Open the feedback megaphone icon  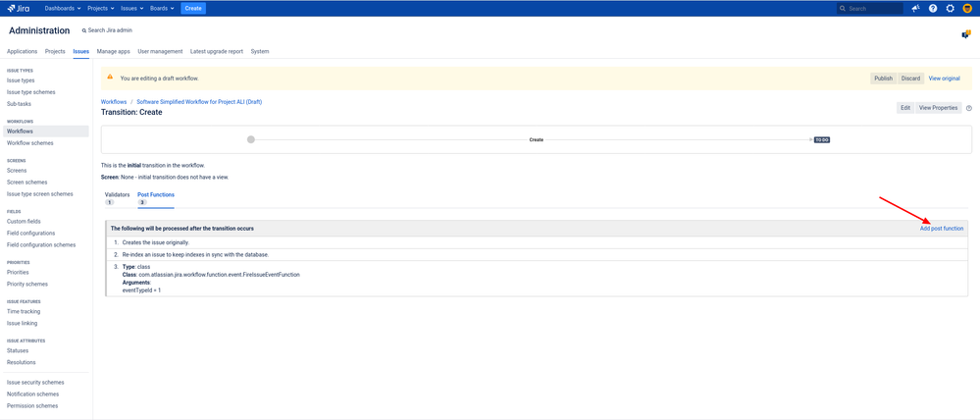(915, 8)
